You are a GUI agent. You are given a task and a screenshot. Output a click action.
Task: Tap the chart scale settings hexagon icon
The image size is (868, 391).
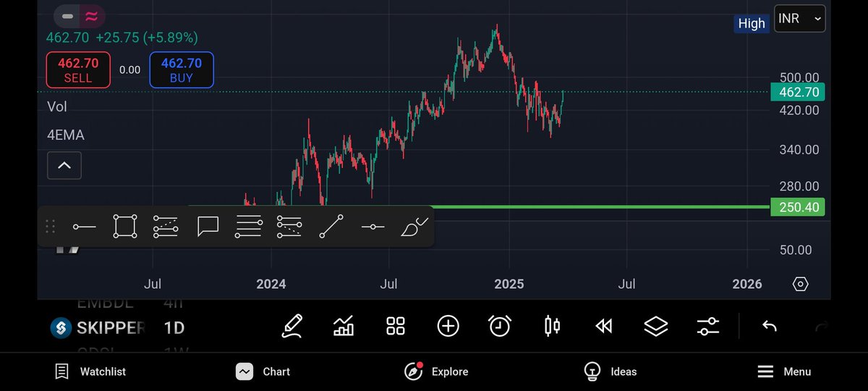tap(800, 284)
